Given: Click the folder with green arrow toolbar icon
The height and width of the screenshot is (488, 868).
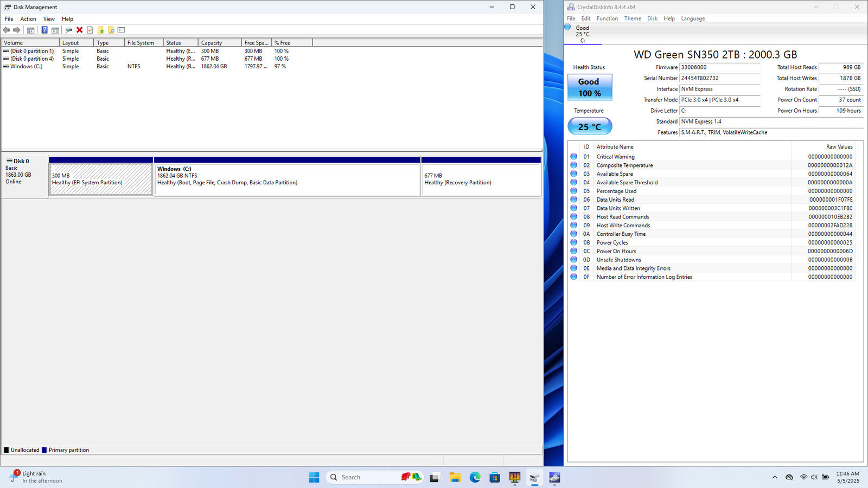Looking at the screenshot, I should pos(100,30).
